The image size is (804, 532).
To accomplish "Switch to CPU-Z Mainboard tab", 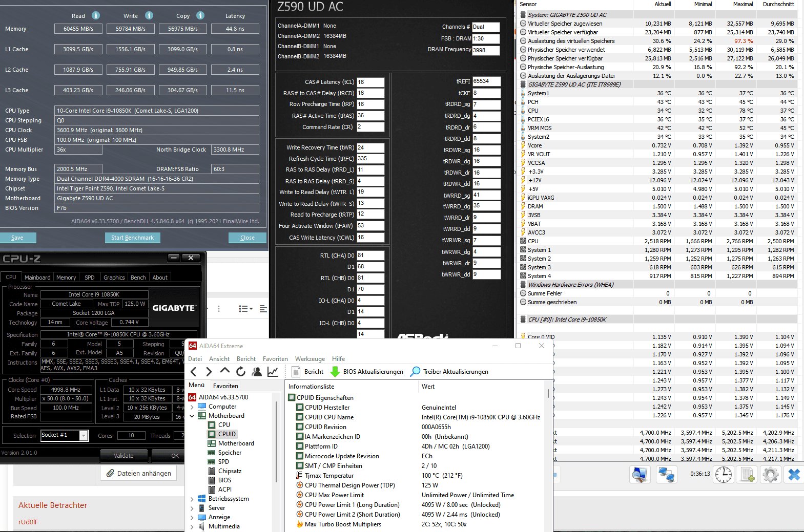I will tap(37, 278).
